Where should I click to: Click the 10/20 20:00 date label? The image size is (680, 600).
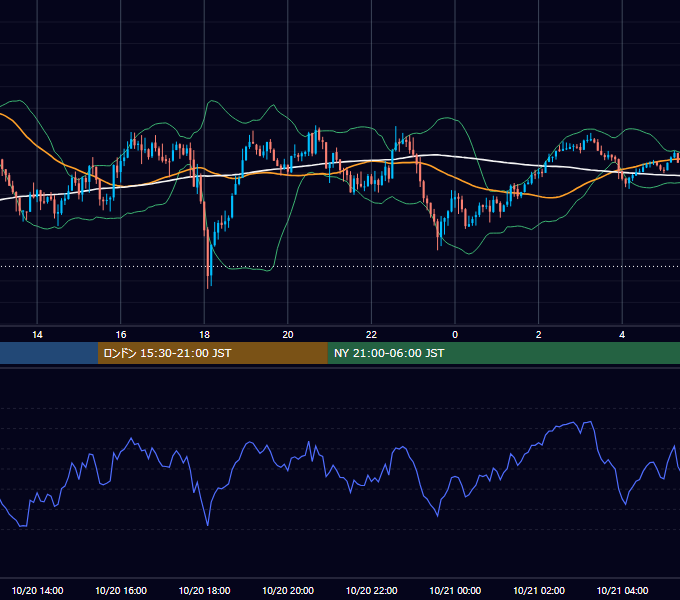288,590
